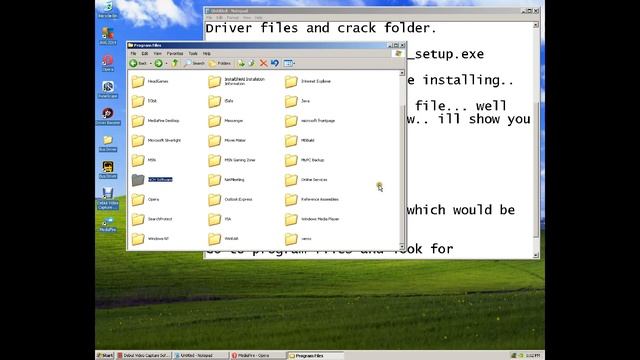Screen dimensions: 640x360
Task: Click the MediaFire desktop shortcut
Action: tap(108, 225)
